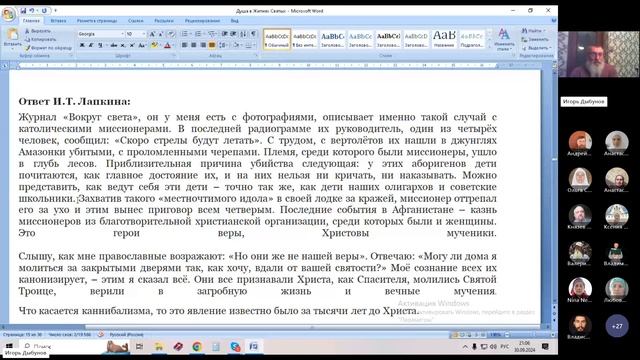Open font size dropdown

(143, 34)
